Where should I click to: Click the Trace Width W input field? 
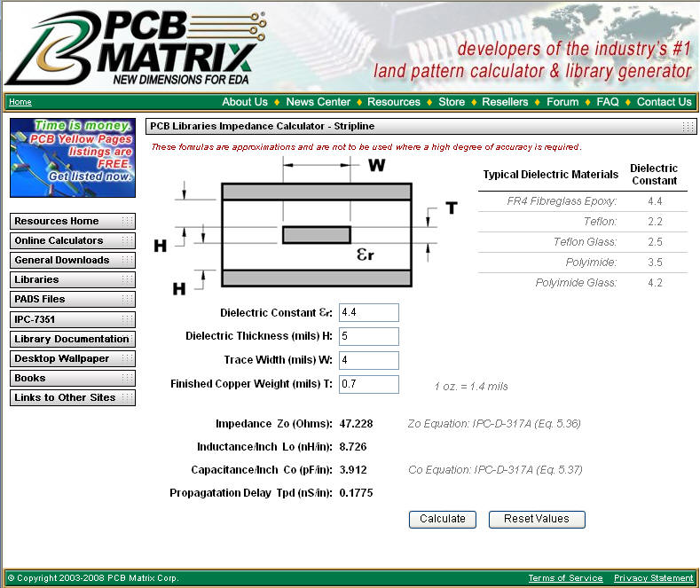(x=369, y=360)
